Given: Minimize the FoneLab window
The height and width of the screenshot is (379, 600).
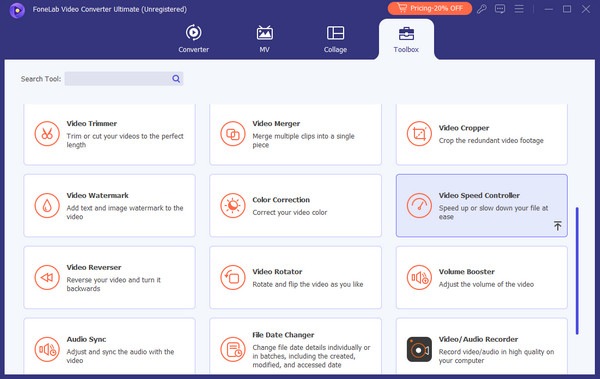Looking at the screenshot, I should pos(549,9).
